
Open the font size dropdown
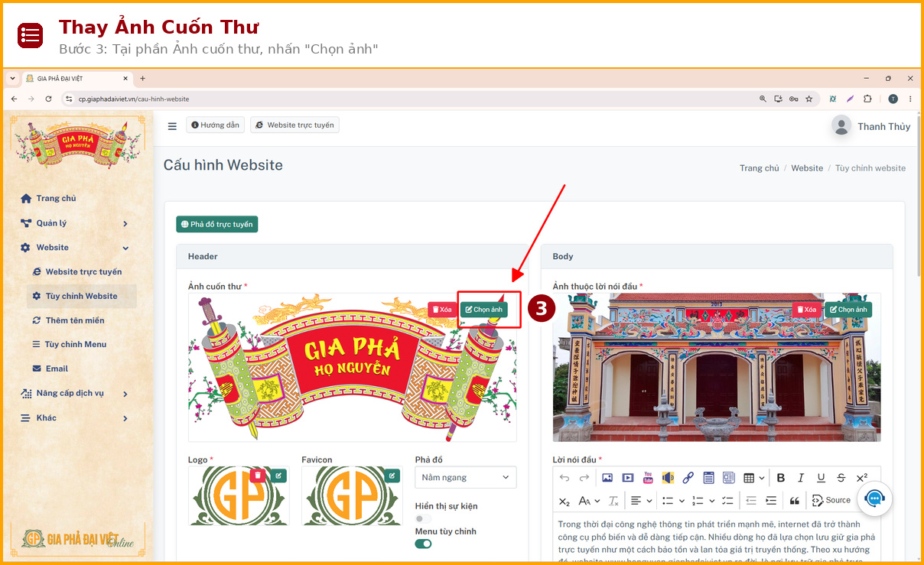589,501
